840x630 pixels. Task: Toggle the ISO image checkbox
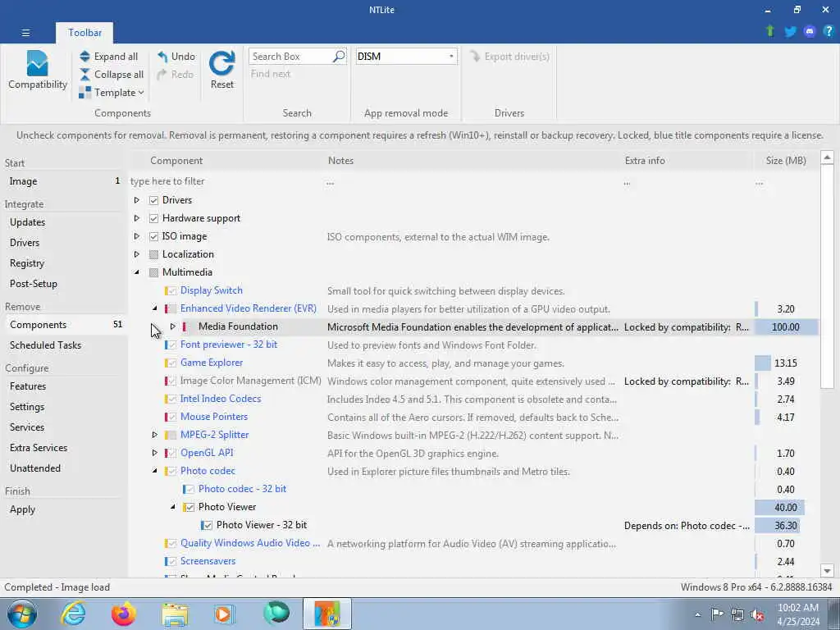point(153,236)
